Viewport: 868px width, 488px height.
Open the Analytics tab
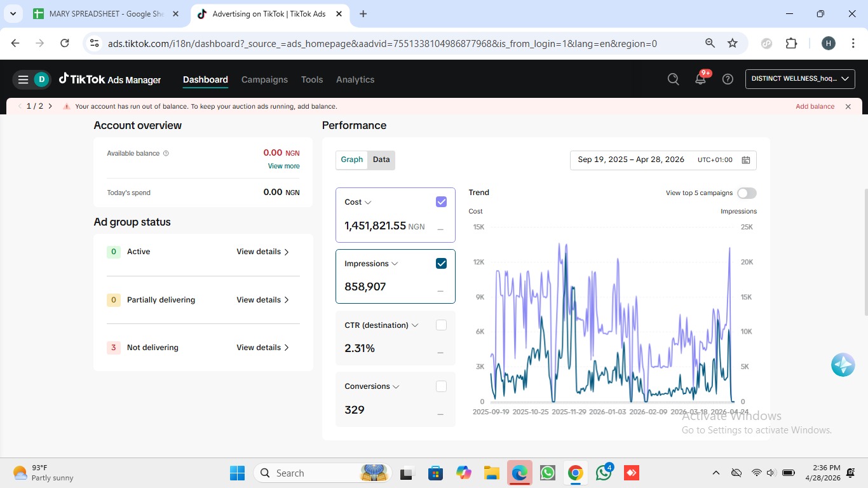tap(355, 79)
